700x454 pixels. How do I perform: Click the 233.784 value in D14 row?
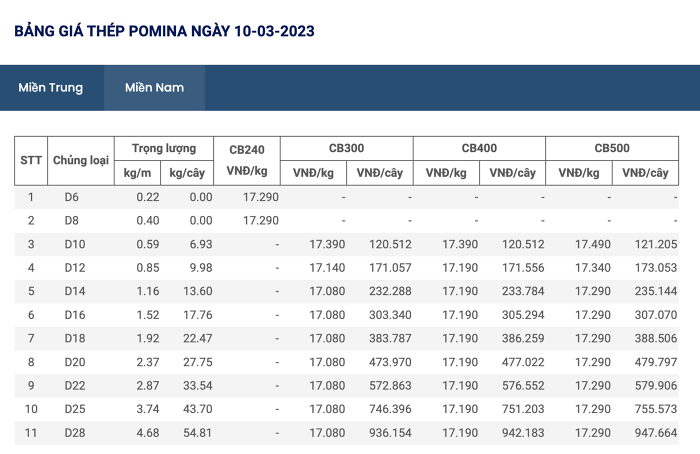(x=523, y=291)
